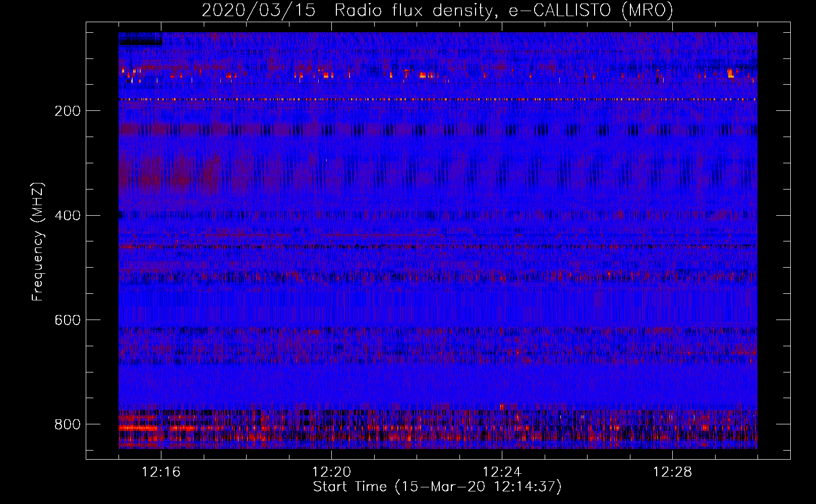Click the '12:28' time tick label
This screenshot has height=504, width=816.
pos(672,472)
